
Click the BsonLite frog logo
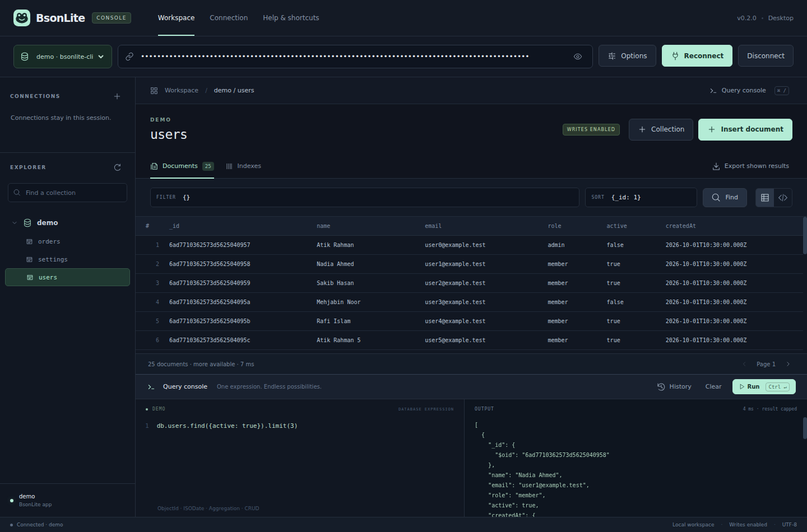22,18
